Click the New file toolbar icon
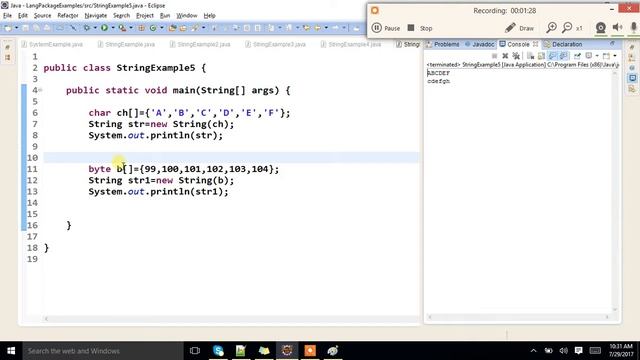Screen dimensions: 640x360 [x=8, y=28]
